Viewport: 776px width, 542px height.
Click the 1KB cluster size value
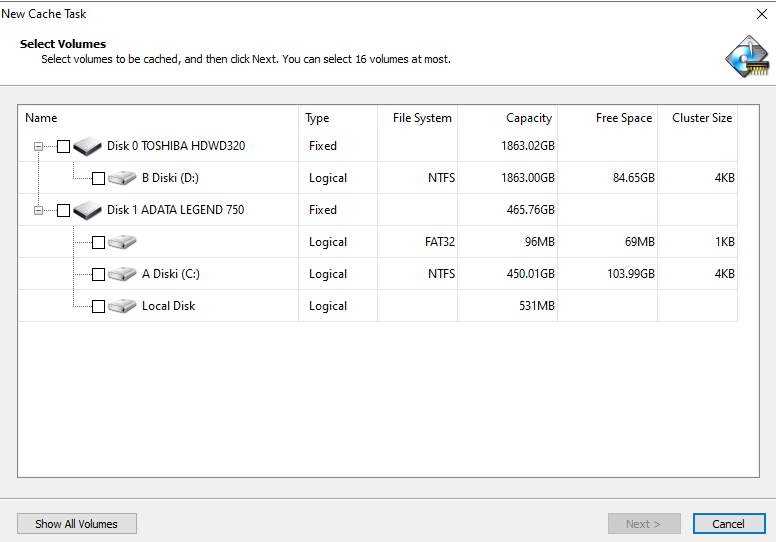pyautogui.click(x=725, y=242)
